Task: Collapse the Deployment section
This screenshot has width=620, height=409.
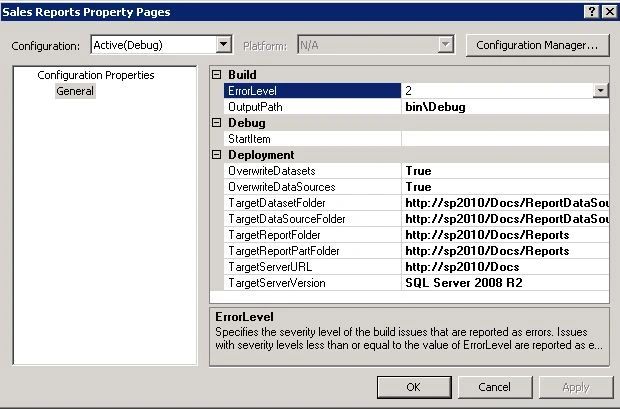Action: [x=216, y=155]
